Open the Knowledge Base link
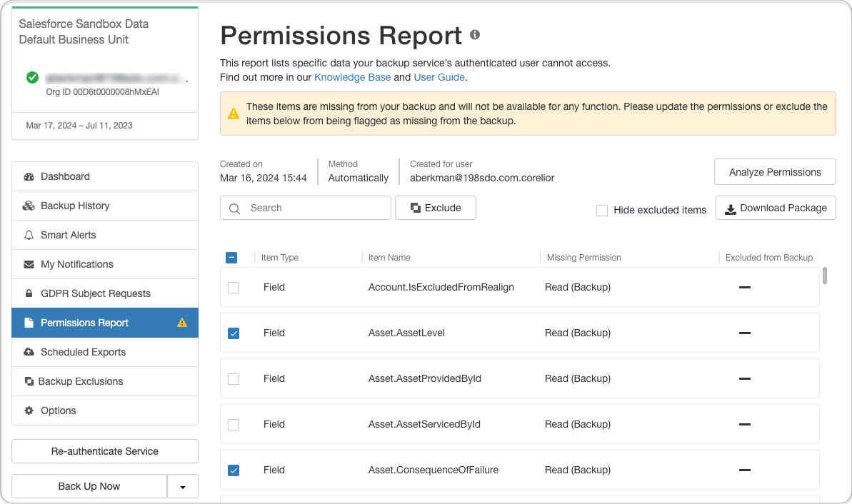This screenshot has width=852, height=504. 352,77
